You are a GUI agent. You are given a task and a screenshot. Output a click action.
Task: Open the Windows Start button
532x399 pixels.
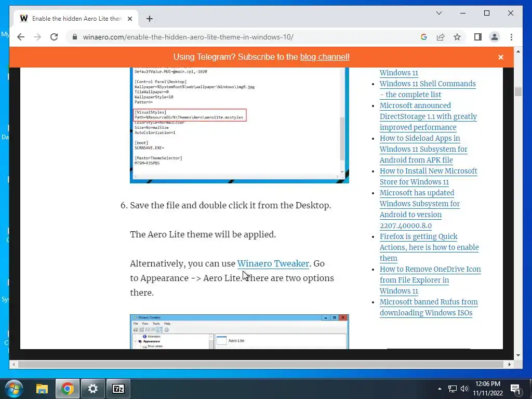[14, 389]
